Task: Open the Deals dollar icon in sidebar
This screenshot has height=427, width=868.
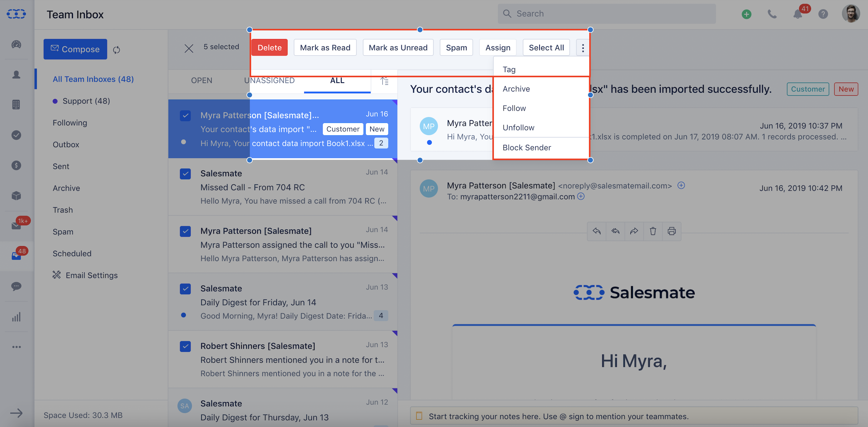Action: click(16, 165)
